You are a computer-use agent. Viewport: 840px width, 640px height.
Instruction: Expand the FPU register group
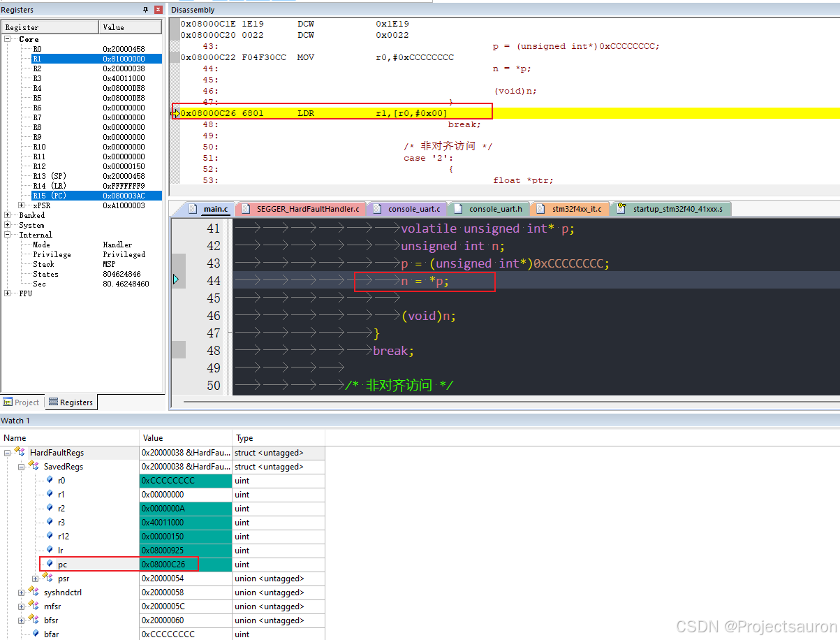click(8, 293)
